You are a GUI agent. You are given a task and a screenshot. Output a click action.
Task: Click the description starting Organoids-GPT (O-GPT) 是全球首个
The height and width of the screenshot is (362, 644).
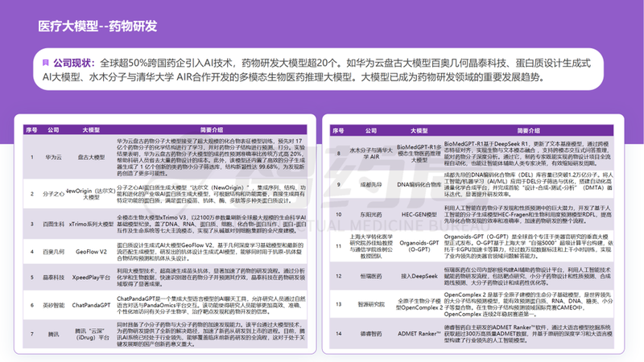tap(528, 246)
